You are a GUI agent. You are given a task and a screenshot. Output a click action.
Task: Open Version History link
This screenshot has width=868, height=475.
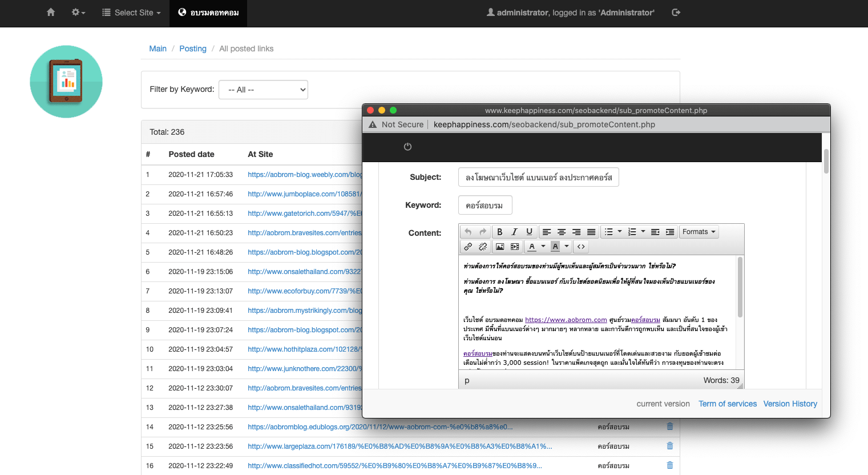point(790,404)
